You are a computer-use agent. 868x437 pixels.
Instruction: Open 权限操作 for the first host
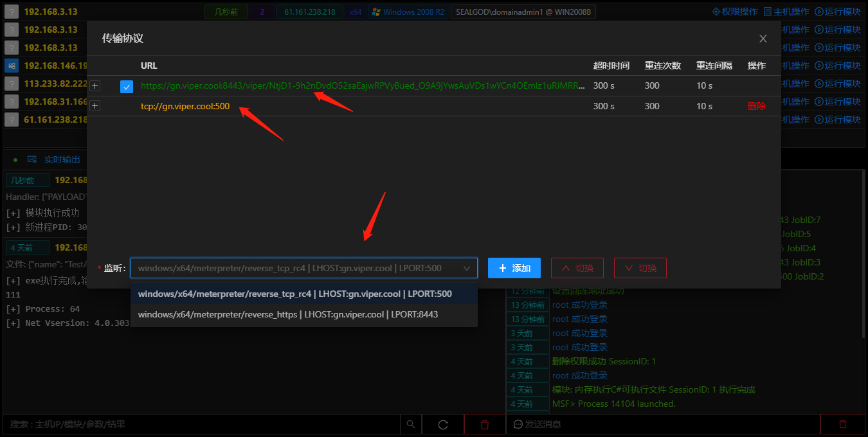[x=734, y=12]
